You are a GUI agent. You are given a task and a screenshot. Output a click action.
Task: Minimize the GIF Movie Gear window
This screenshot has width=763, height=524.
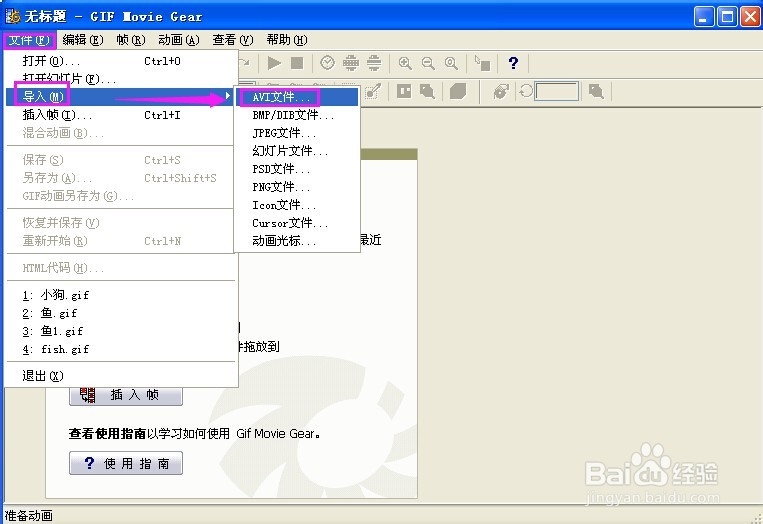click(x=704, y=17)
